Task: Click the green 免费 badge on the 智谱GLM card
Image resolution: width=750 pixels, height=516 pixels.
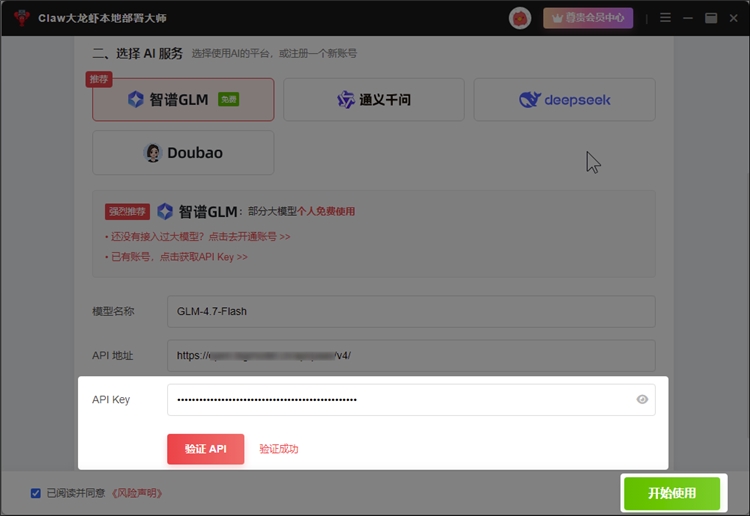Action: coord(229,99)
